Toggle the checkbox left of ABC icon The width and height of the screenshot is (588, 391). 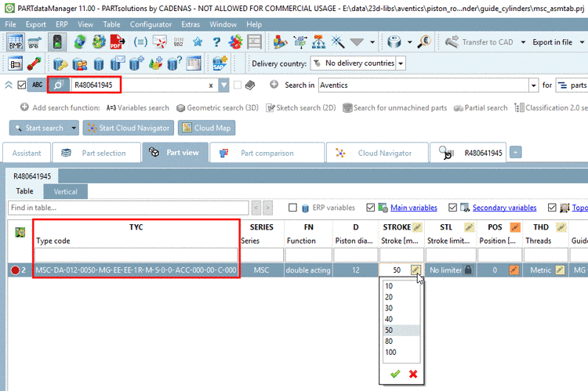[22, 85]
